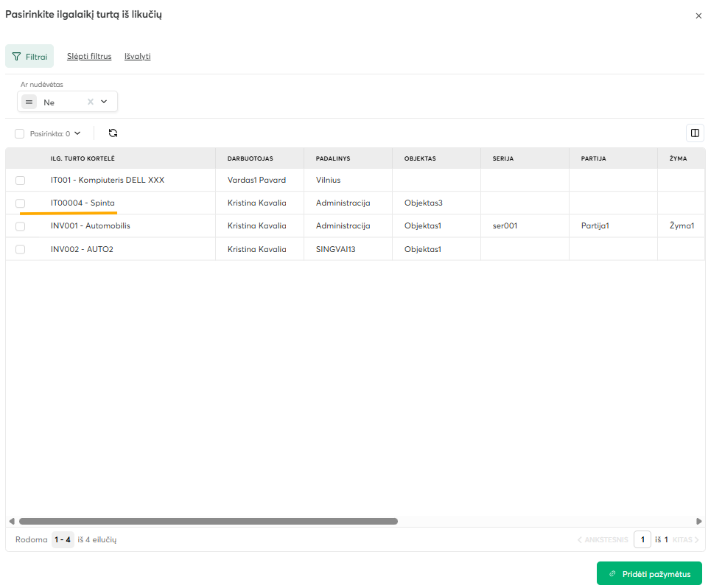The height and width of the screenshot is (588, 711).
Task: Expand the Ar nudėvėtas value dropdown
Action: click(x=104, y=102)
